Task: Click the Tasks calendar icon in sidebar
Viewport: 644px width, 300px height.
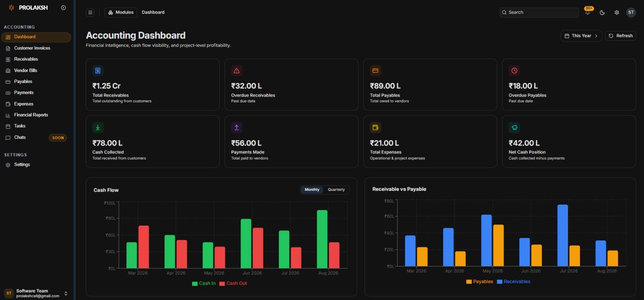Action: click(x=8, y=126)
